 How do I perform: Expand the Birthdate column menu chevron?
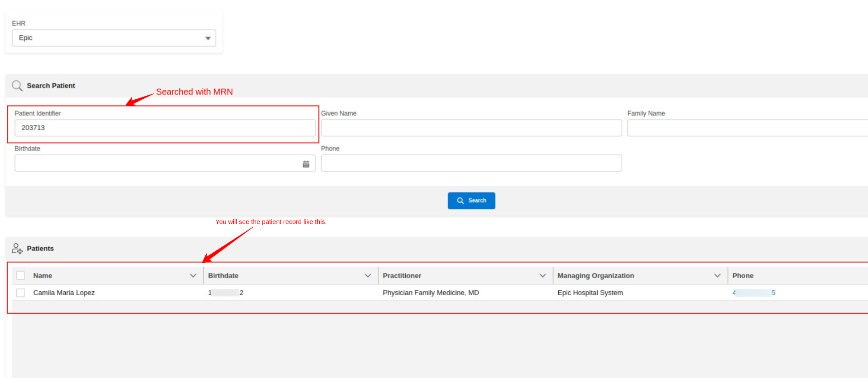(x=368, y=275)
